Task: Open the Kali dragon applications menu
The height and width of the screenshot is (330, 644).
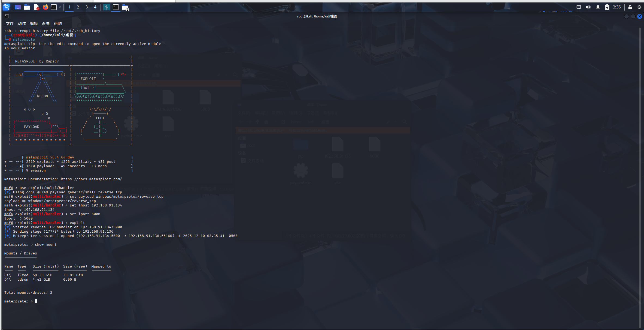Action: tap(6, 7)
